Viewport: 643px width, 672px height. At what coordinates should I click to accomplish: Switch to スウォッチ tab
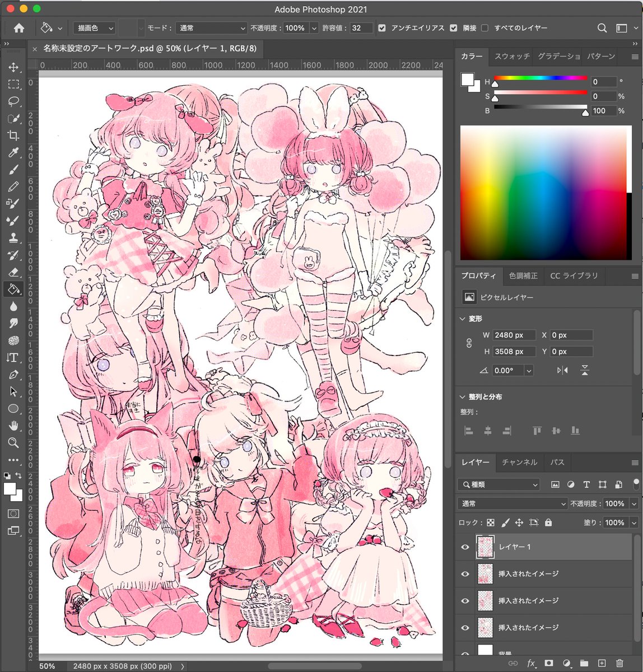tap(512, 57)
